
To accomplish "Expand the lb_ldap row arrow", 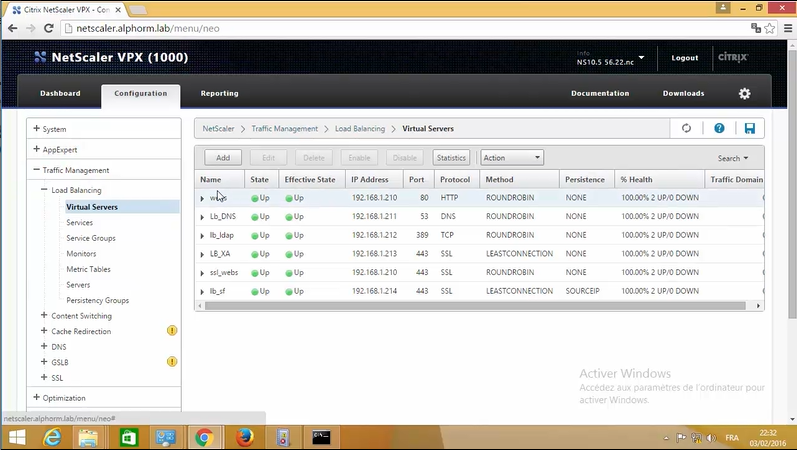I will [202, 236].
